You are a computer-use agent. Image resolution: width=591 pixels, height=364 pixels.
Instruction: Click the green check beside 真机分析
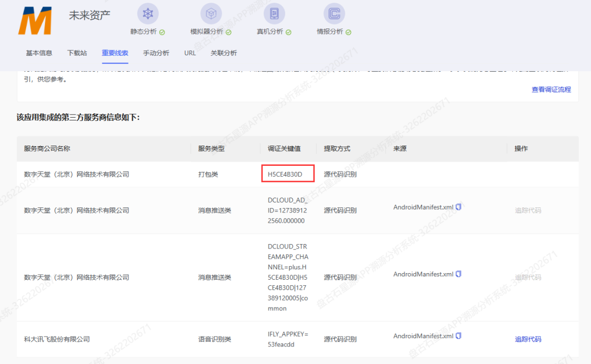288,32
